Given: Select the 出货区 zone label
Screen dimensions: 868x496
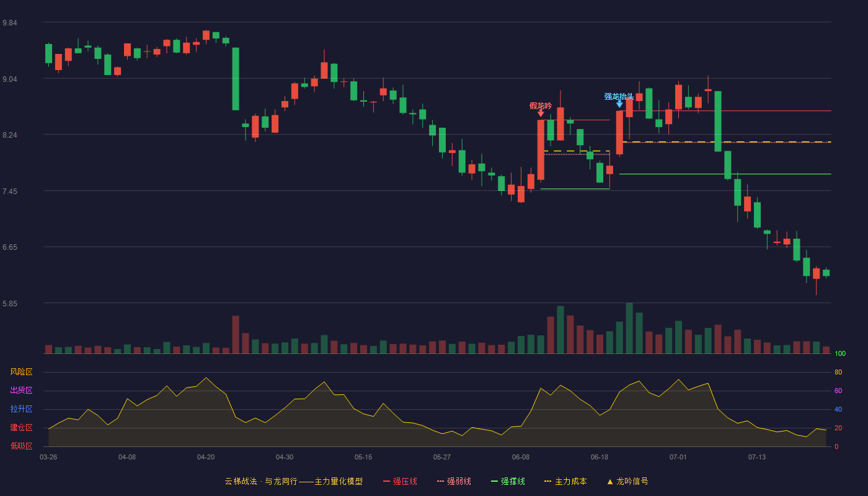Looking at the screenshot, I should (21, 391).
